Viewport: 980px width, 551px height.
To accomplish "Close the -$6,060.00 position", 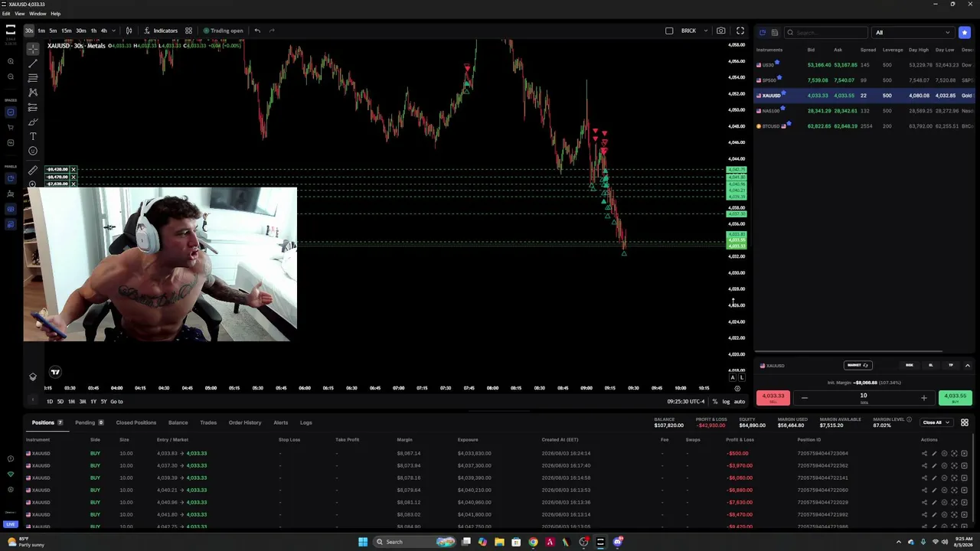I will (964, 478).
